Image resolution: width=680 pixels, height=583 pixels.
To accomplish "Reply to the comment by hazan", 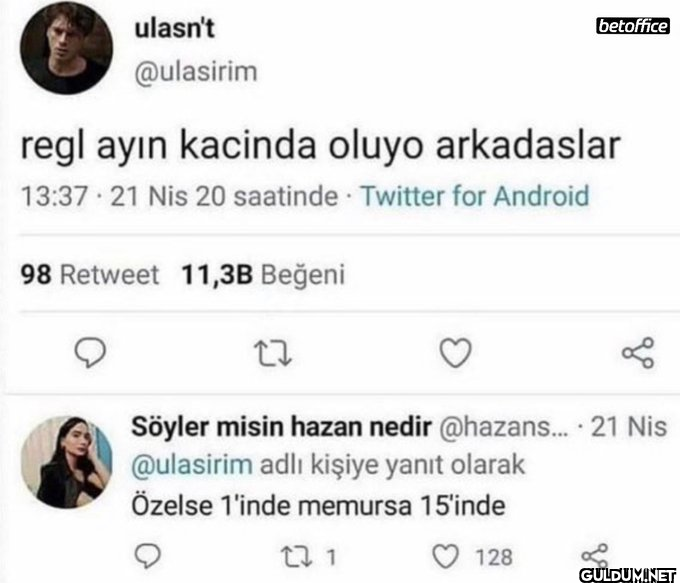I will (147, 555).
